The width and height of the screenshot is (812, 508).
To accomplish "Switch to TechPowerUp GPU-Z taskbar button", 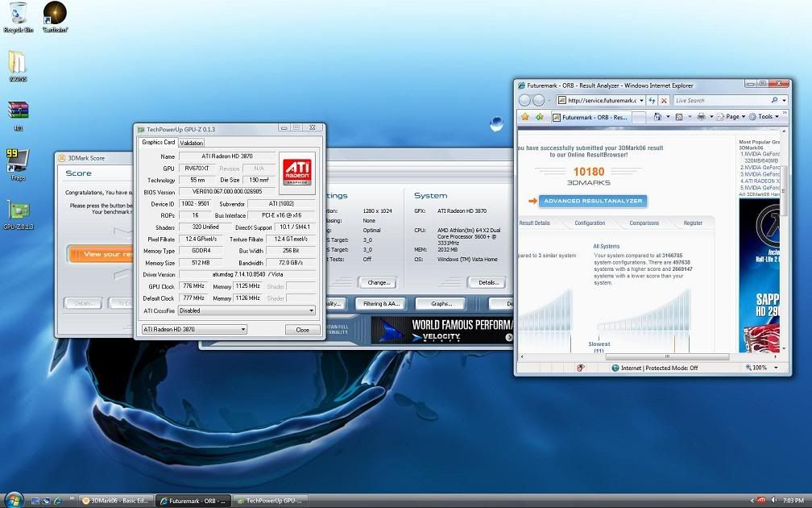I will tap(269, 501).
